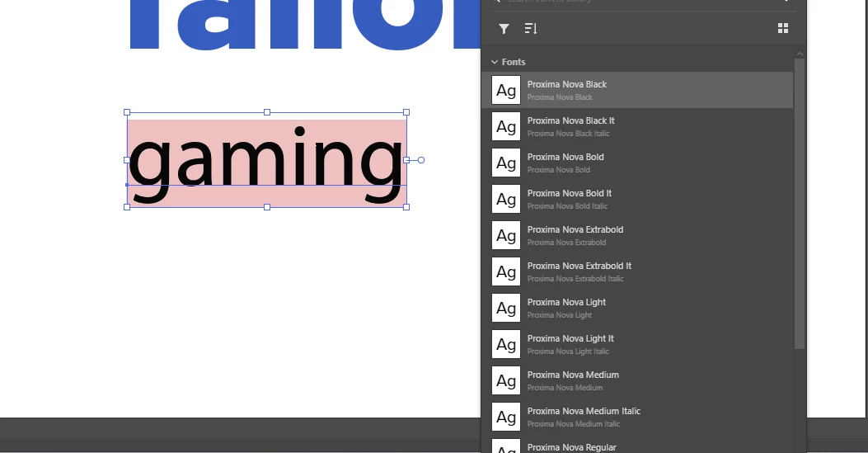
Task: Select the Proxima Nova Extrabold It font
Action: pyautogui.click(x=638, y=272)
